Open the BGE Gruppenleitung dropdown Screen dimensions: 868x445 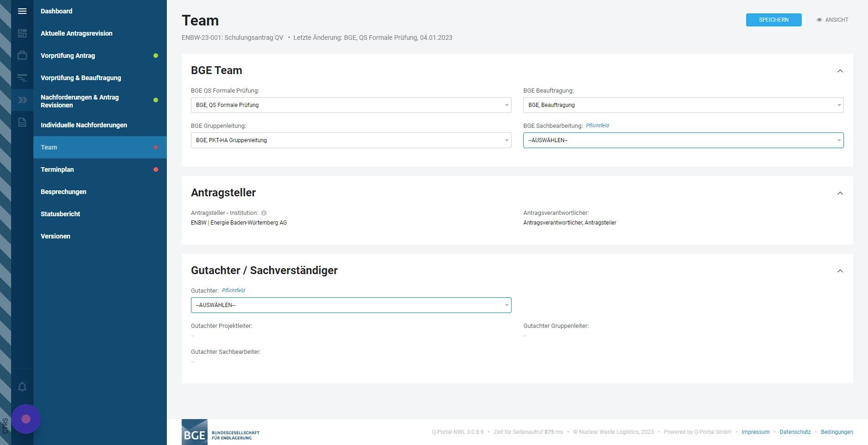(351, 140)
